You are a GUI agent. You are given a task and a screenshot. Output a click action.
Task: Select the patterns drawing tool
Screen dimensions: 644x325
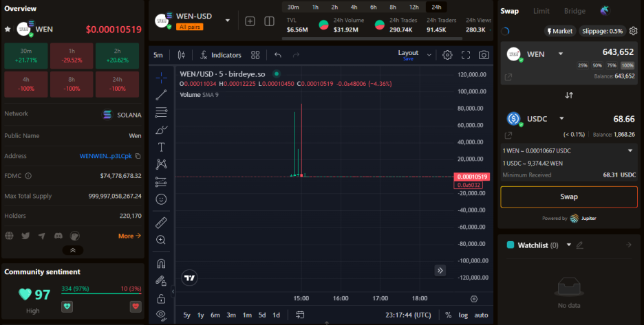162,164
